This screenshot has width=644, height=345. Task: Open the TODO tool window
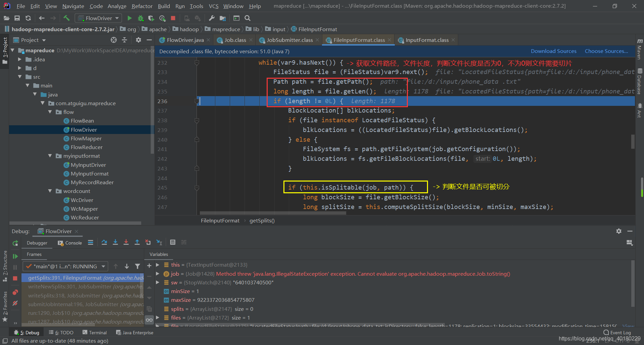pyautogui.click(x=61, y=333)
